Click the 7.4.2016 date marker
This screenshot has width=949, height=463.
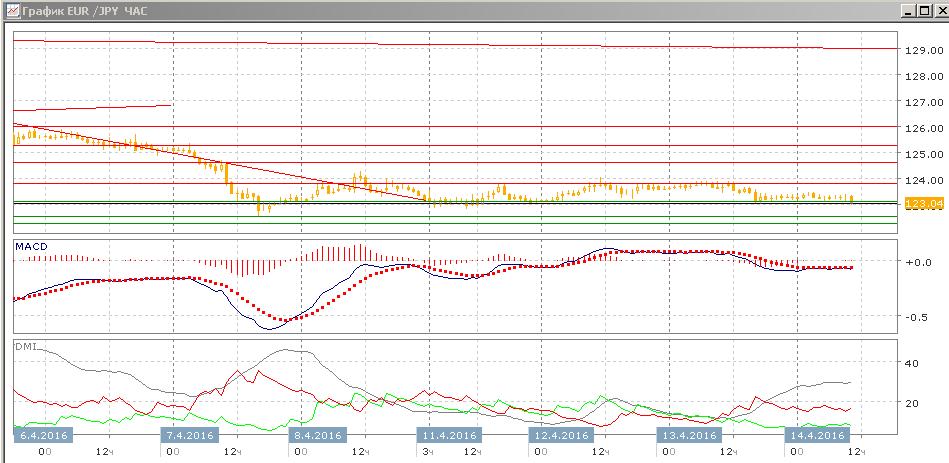(x=189, y=435)
